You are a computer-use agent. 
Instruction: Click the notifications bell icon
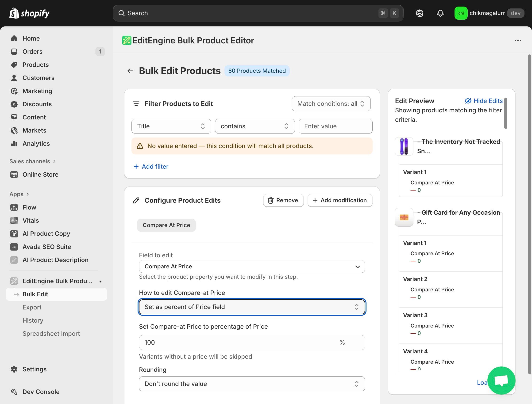[x=440, y=13]
